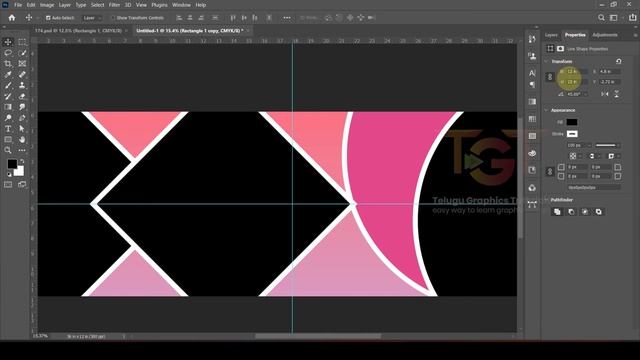Open the workspace switcher icon
Image resolution: width=640 pixels, height=360 pixels.
(x=613, y=18)
